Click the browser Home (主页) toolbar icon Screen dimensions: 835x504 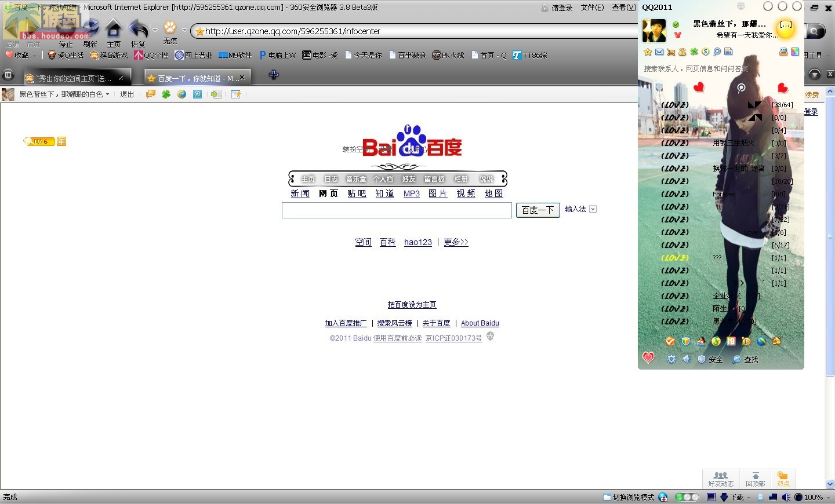point(114,29)
